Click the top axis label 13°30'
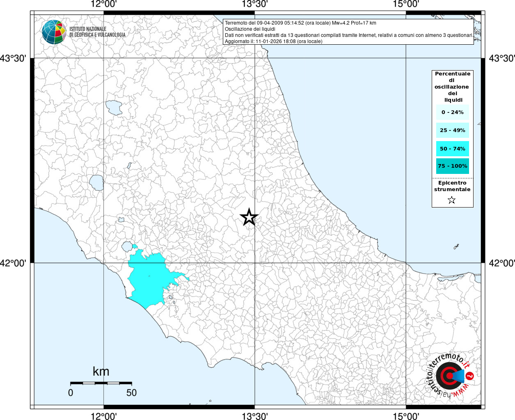This screenshot has width=515, height=420. 255,4
